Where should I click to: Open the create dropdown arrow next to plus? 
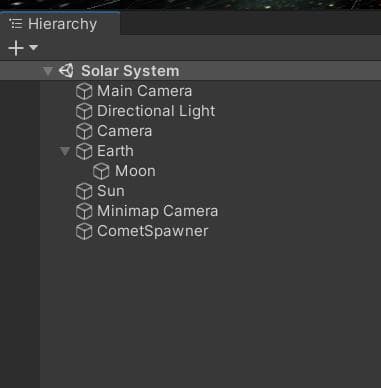click(x=33, y=47)
